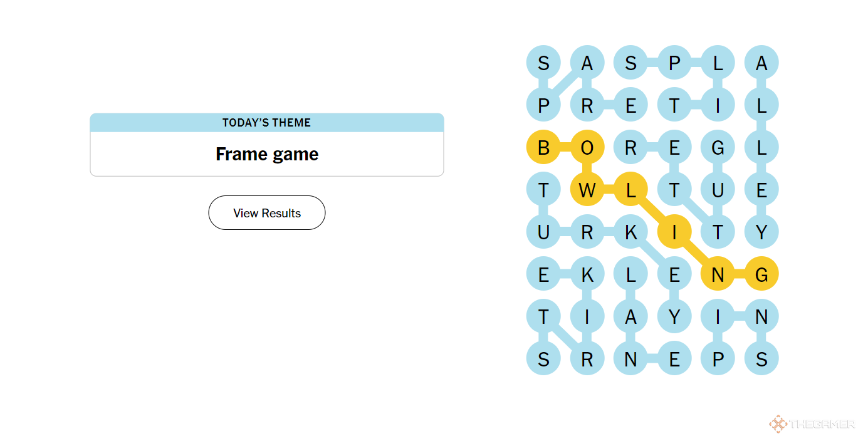Click the Y ending the ALLEY column
The image size is (868, 446).
(761, 232)
